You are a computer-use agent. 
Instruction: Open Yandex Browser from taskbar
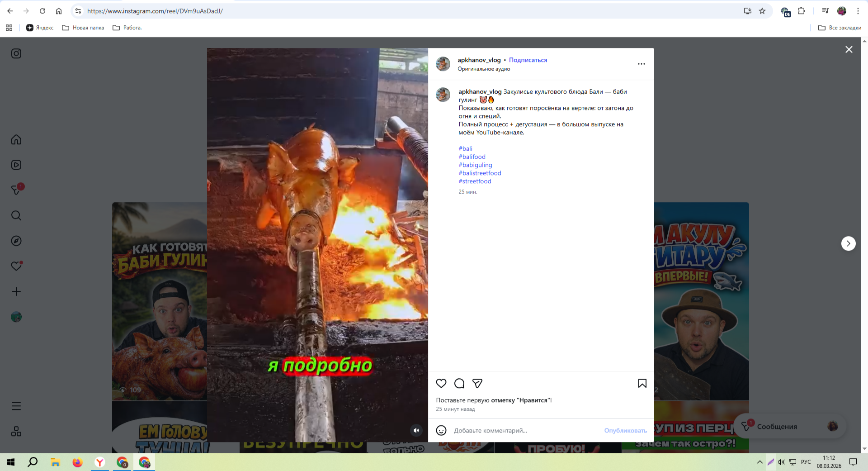coord(100,462)
